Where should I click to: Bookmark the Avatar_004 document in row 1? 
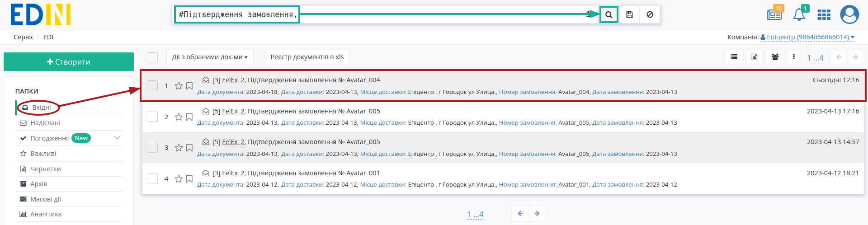coord(189,86)
